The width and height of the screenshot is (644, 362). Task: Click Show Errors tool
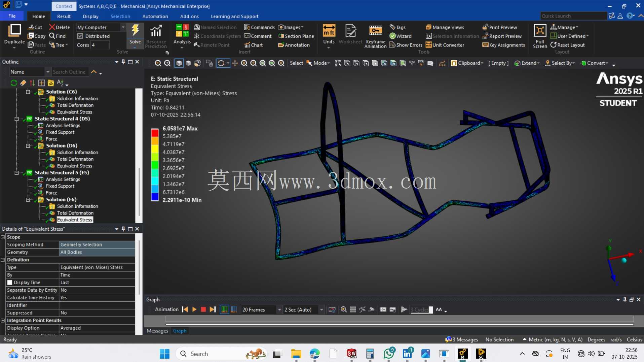point(406,45)
